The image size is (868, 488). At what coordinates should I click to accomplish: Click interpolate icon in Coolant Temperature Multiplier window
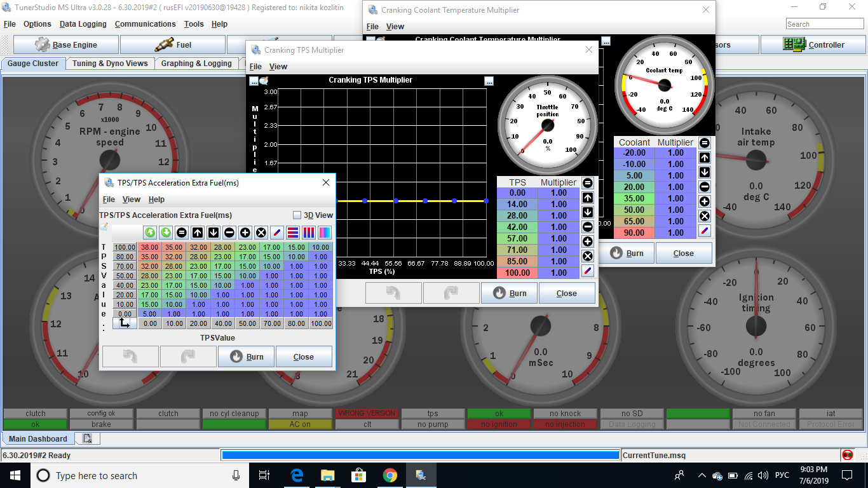coord(705,231)
